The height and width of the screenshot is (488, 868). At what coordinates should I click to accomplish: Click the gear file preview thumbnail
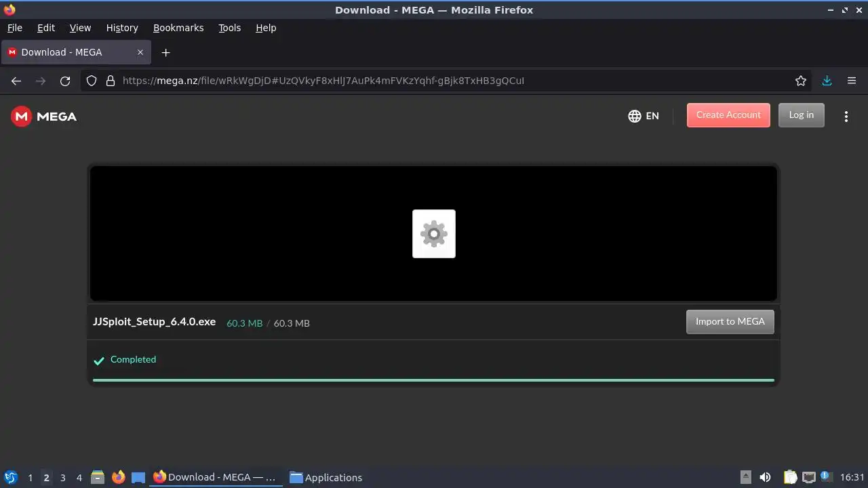pyautogui.click(x=434, y=234)
